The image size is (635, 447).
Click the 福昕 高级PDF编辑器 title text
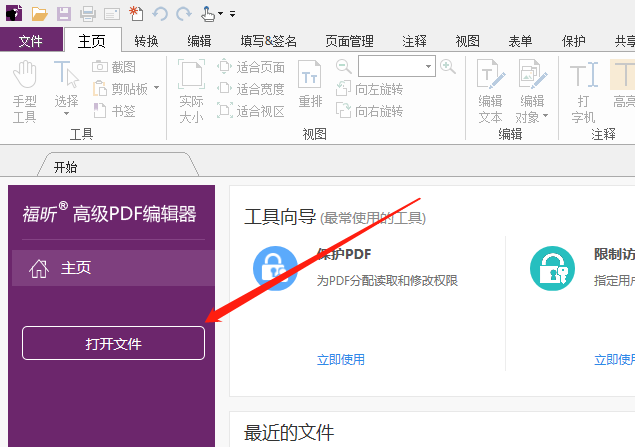click(x=109, y=213)
